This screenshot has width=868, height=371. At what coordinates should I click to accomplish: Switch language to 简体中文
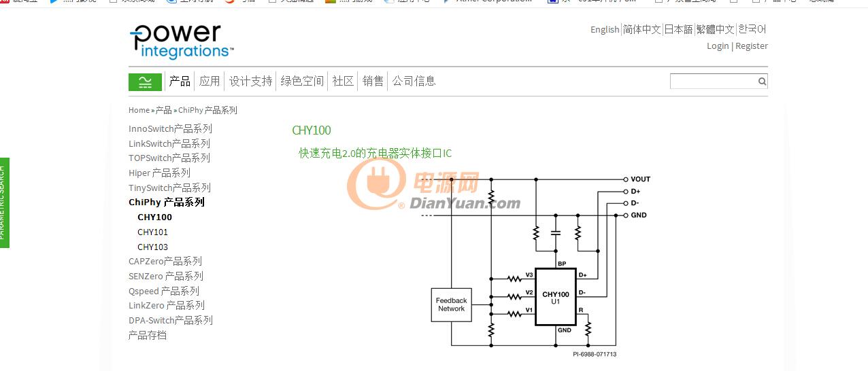pyautogui.click(x=641, y=29)
